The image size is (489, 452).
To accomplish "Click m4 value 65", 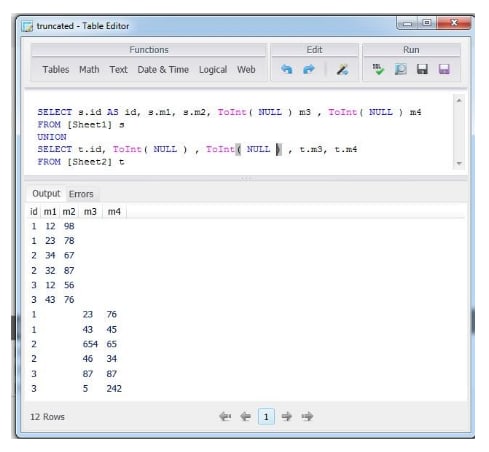I will coord(112,344).
